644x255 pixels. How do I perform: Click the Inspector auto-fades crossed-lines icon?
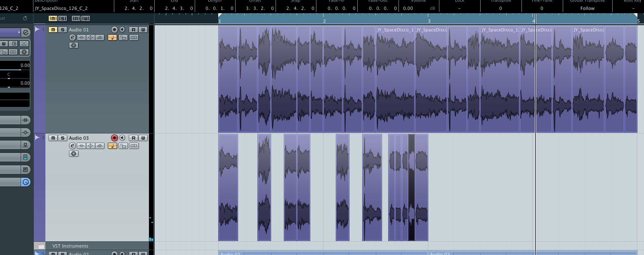[24, 44]
